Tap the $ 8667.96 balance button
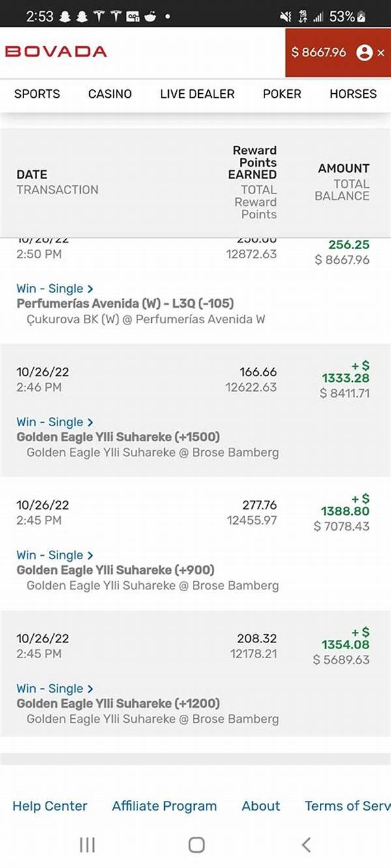 click(x=319, y=52)
